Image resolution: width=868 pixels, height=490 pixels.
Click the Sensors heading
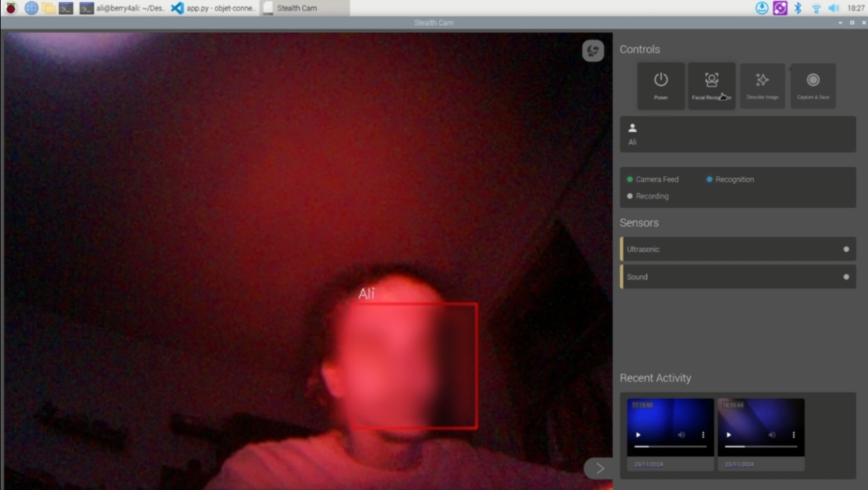639,223
